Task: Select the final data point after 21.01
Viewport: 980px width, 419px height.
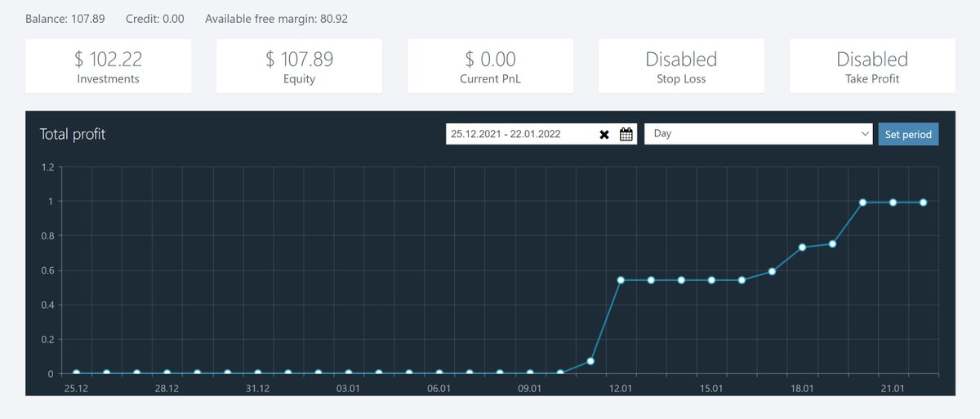Action: 923,203
